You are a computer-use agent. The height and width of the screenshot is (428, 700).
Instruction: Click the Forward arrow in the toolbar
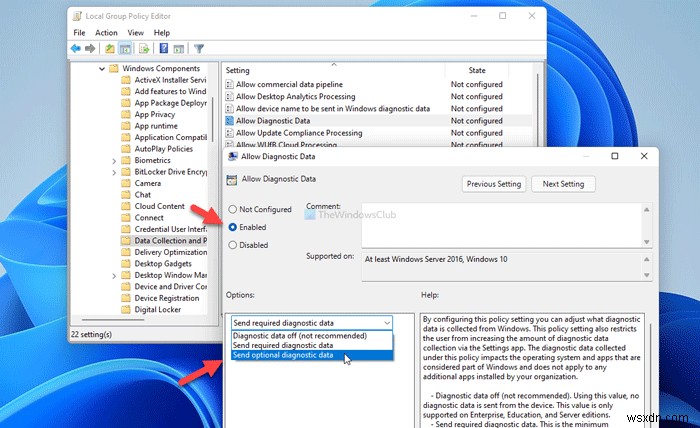click(90, 48)
